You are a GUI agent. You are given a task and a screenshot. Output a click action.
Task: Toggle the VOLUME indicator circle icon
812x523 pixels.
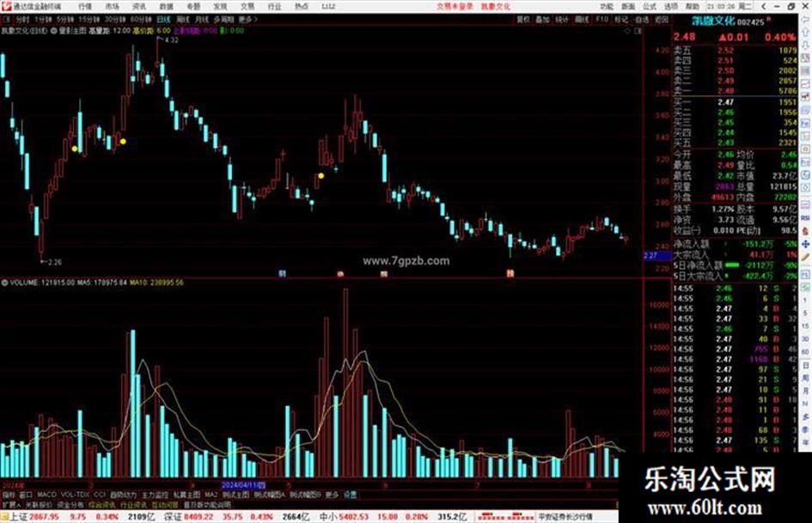coord(4,283)
